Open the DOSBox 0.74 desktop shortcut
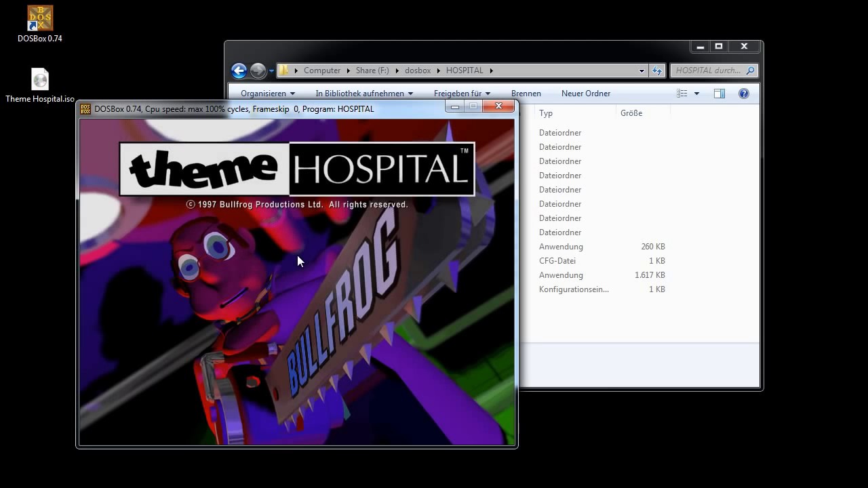 40,24
